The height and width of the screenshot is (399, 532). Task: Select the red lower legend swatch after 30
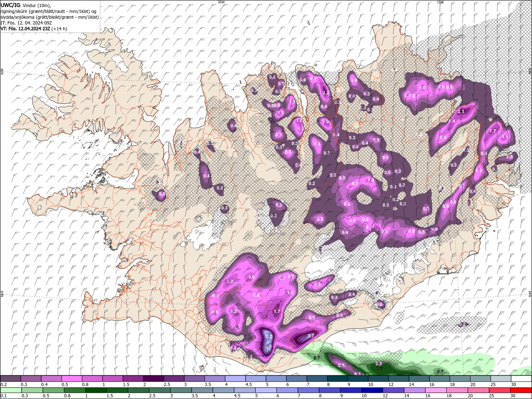click(521, 390)
